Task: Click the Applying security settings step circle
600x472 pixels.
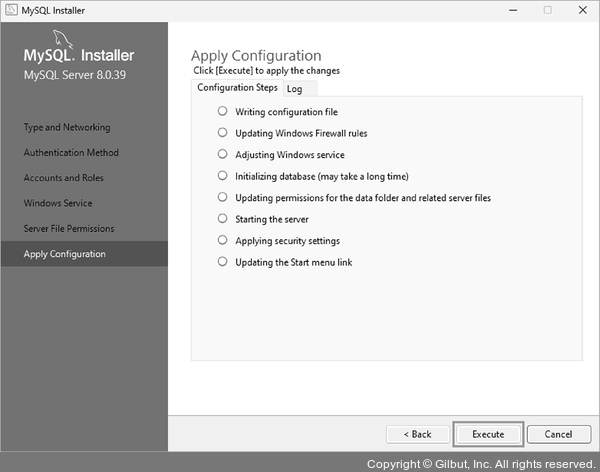Action: 222,241
